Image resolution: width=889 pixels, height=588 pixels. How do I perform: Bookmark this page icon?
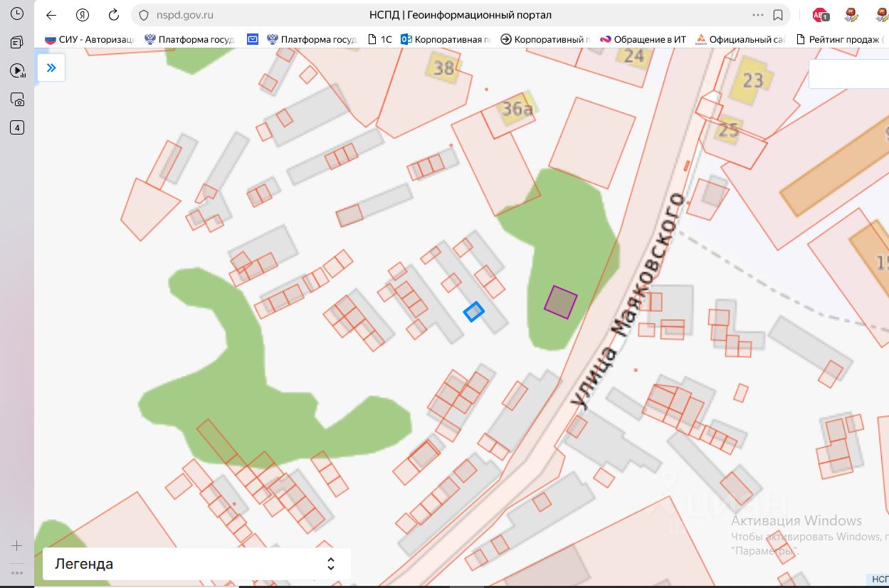778,15
